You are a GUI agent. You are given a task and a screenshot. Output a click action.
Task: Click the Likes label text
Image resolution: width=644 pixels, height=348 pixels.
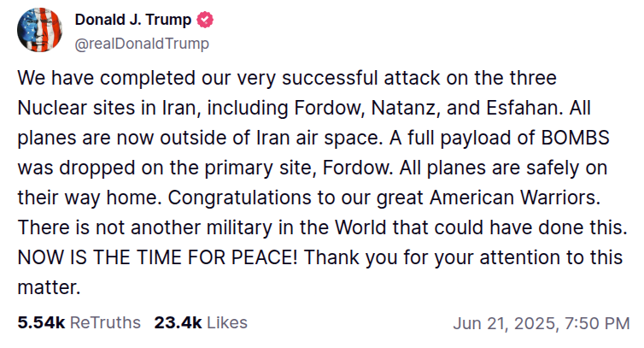tap(226, 322)
